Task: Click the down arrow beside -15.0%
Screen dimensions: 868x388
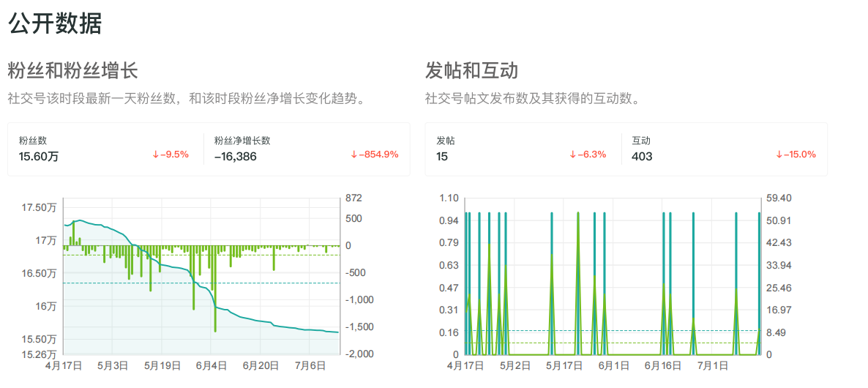Action: 779,154
